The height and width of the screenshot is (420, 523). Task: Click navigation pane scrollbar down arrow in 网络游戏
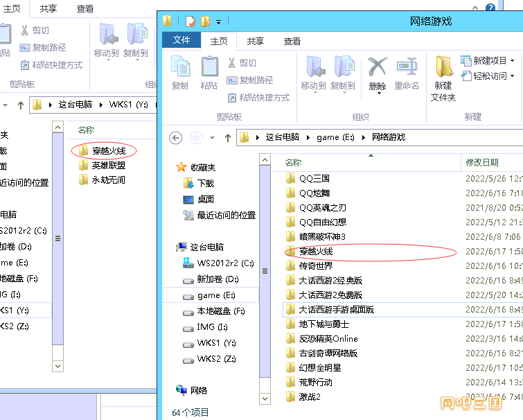click(x=265, y=399)
